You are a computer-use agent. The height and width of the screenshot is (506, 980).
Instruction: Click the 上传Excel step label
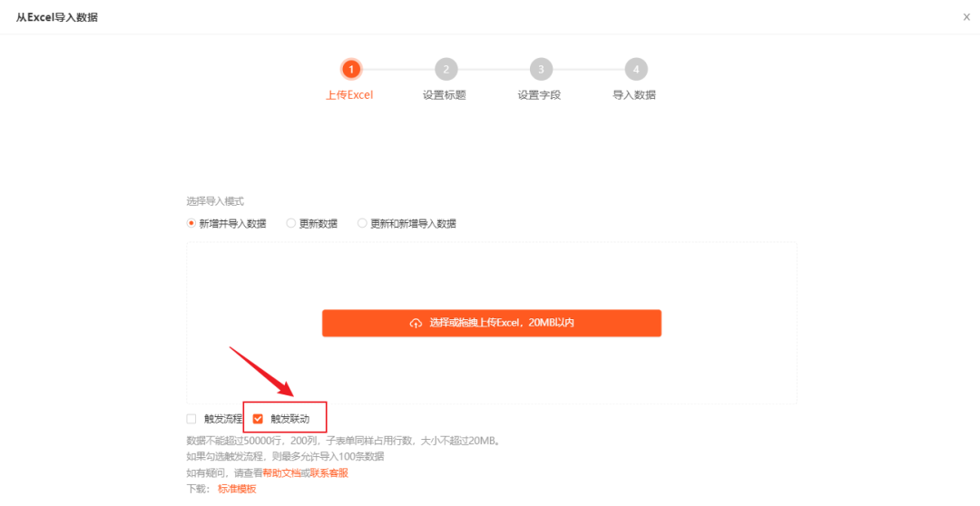pos(349,95)
